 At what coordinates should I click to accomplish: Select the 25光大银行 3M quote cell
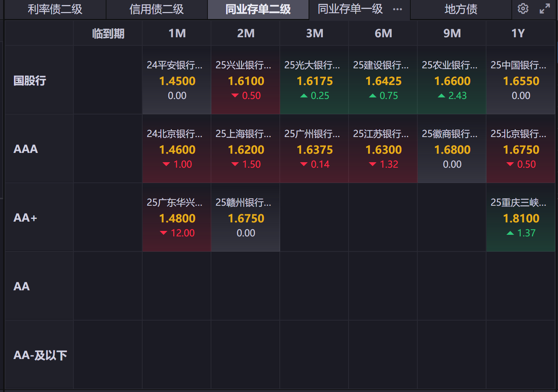tap(314, 80)
